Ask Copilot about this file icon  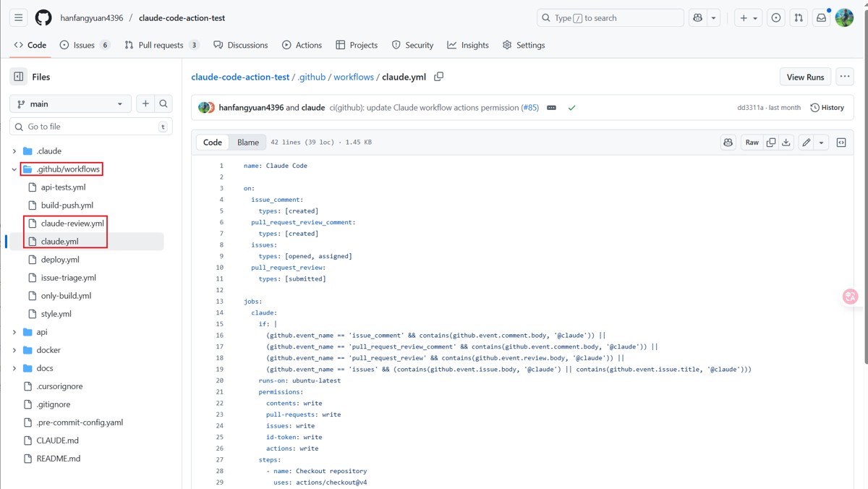pos(728,143)
